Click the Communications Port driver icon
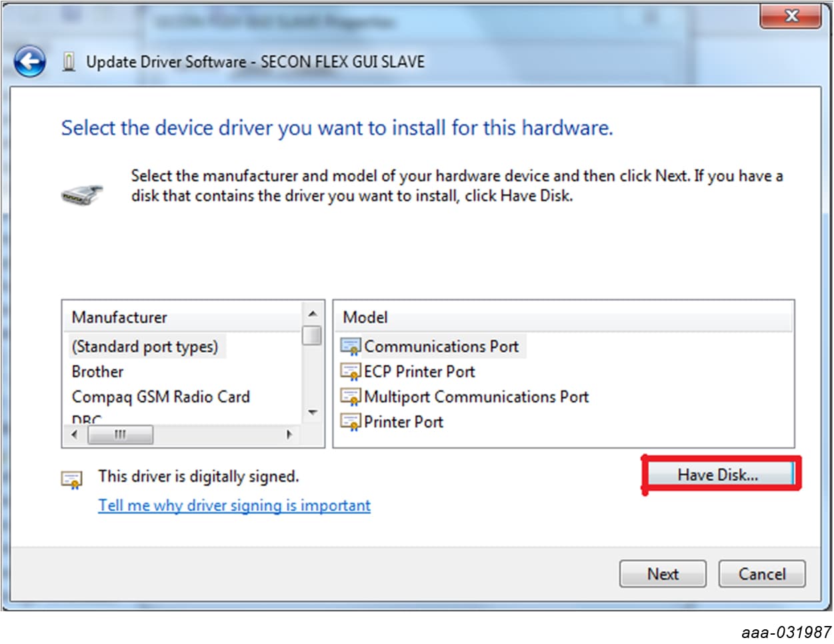 click(x=350, y=347)
